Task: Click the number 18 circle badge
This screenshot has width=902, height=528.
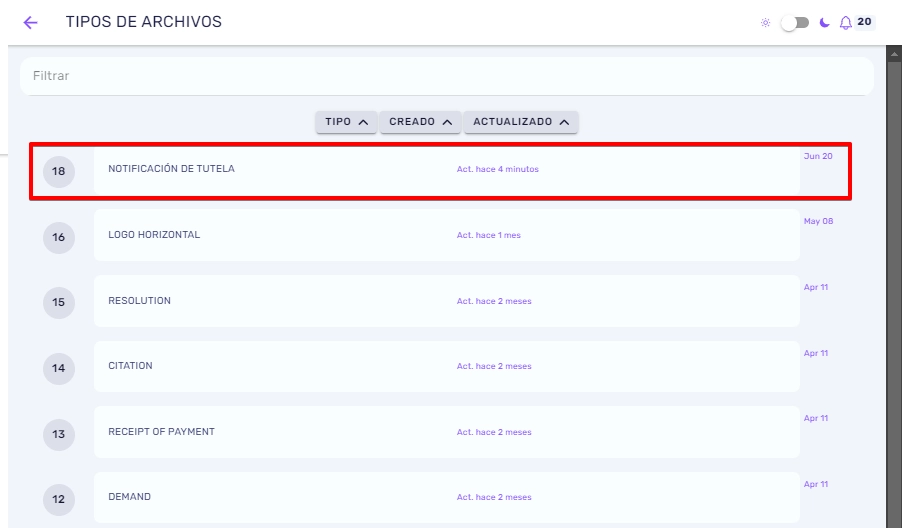Action: 59,171
